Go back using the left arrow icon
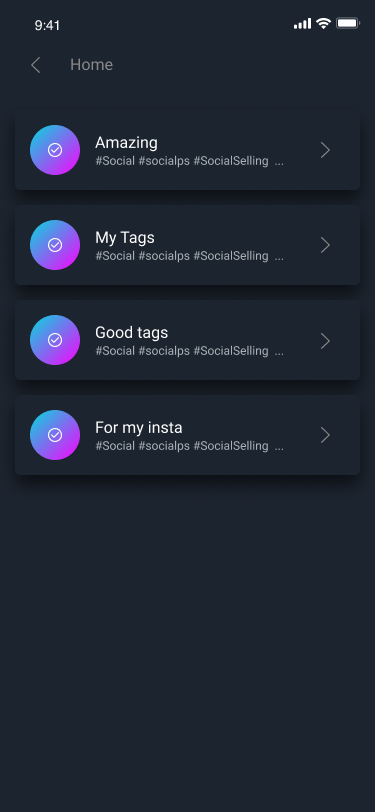The height and width of the screenshot is (812, 375). point(35,65)
